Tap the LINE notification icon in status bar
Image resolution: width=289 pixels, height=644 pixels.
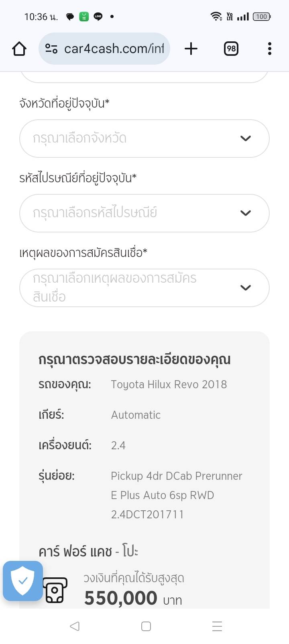[x=98, y=16]
